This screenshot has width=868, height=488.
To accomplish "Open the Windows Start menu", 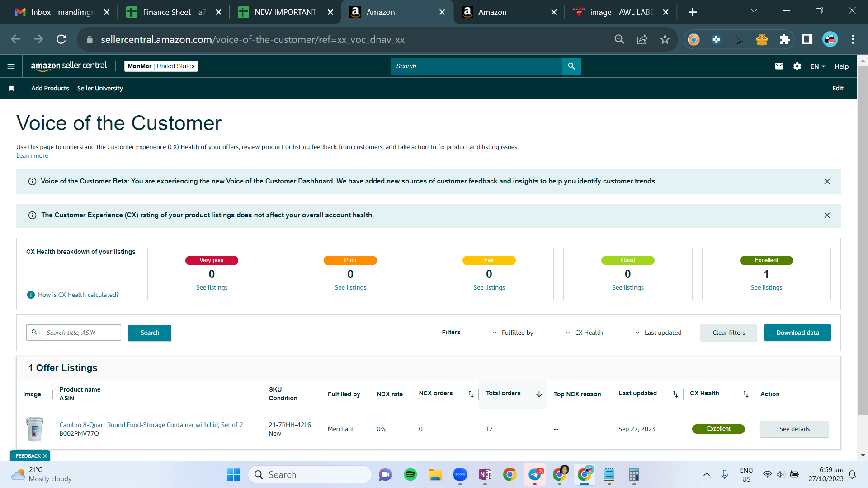I will click(x=233, y=474).
